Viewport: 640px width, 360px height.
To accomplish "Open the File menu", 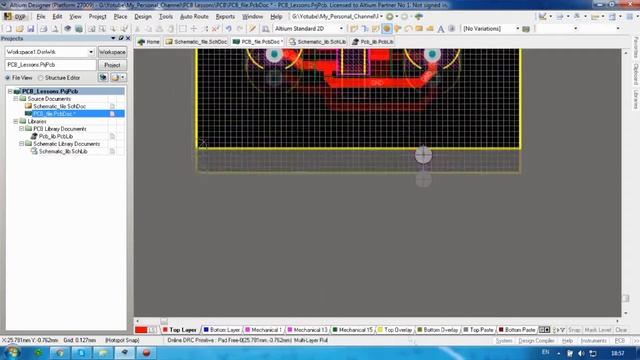I will click(41, 17).
